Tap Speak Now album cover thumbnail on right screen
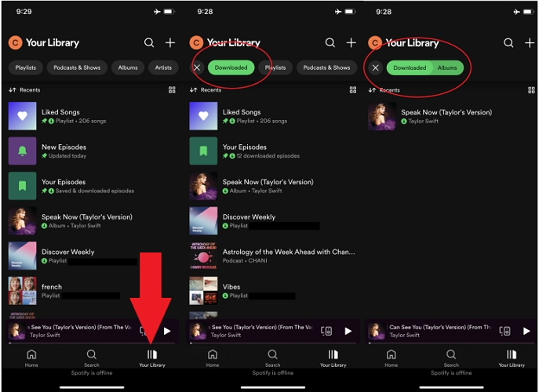The width and height of the screenshot is (539, 392). tap(382, 116)
